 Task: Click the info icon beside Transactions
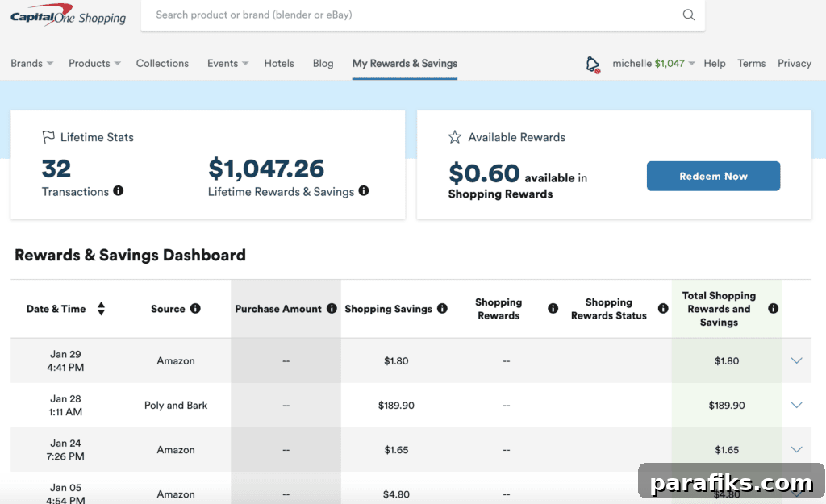[x=118, y=190]
